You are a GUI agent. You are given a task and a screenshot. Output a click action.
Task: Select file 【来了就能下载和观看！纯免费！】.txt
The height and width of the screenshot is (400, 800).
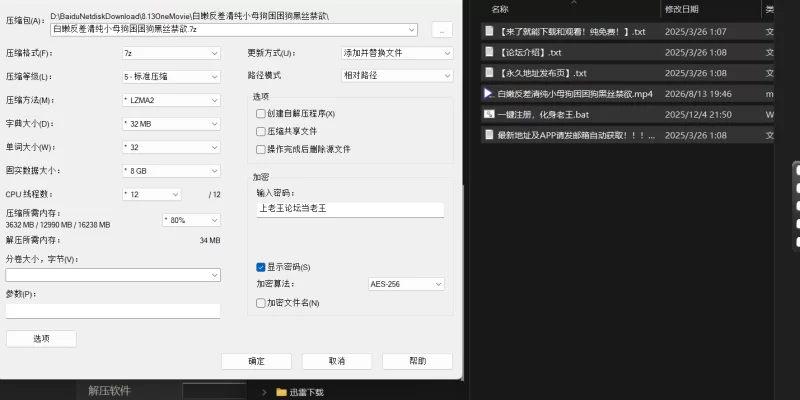coord(572,32)
